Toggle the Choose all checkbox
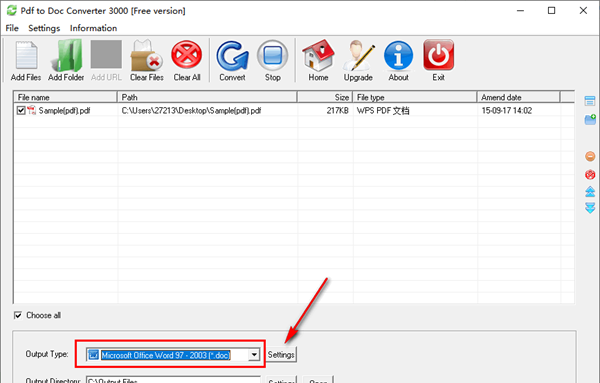 pyautogui.click(x=18, y=315)
